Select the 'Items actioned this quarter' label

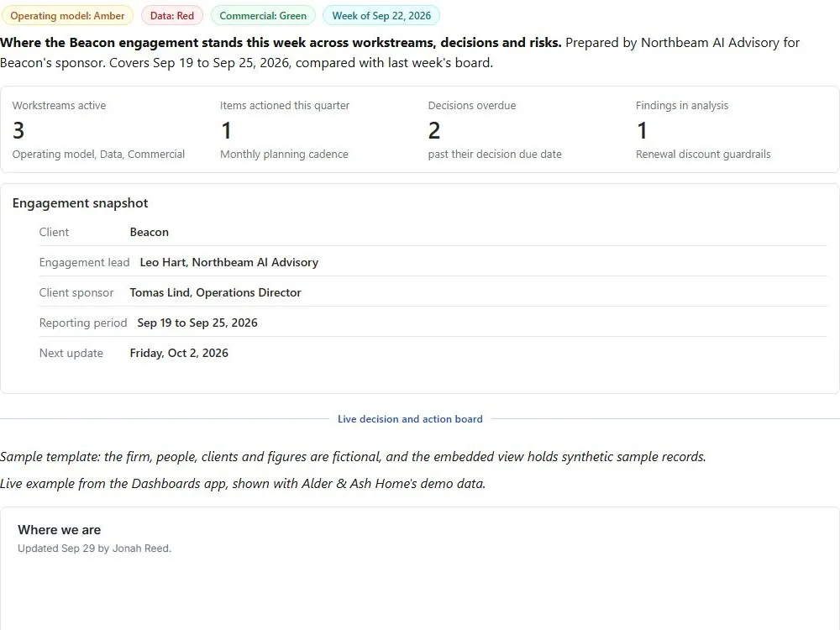coord(285,106)
